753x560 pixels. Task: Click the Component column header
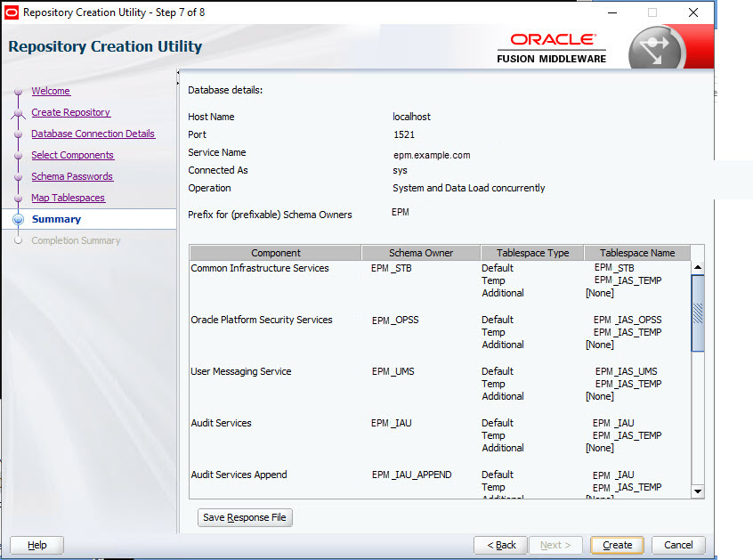click(x=275, y=253)
